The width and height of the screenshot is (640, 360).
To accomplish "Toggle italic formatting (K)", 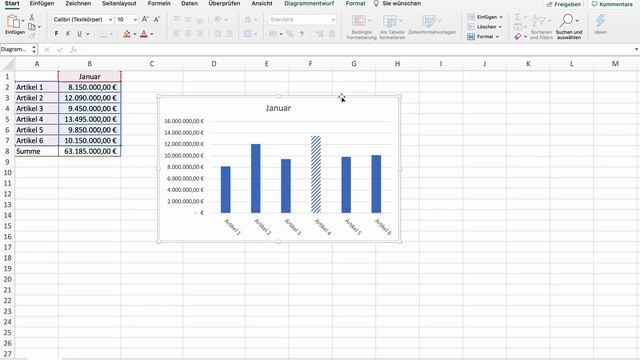I will (68, 34).
